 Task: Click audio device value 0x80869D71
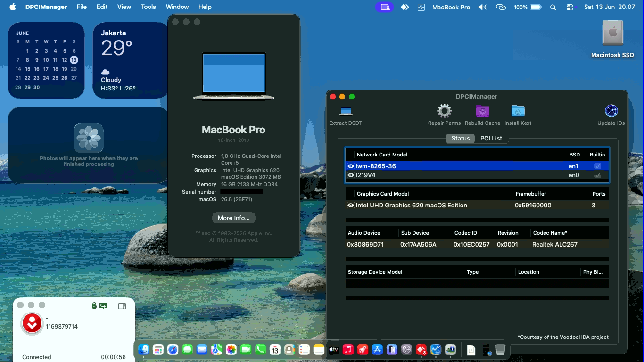point(365,244)
